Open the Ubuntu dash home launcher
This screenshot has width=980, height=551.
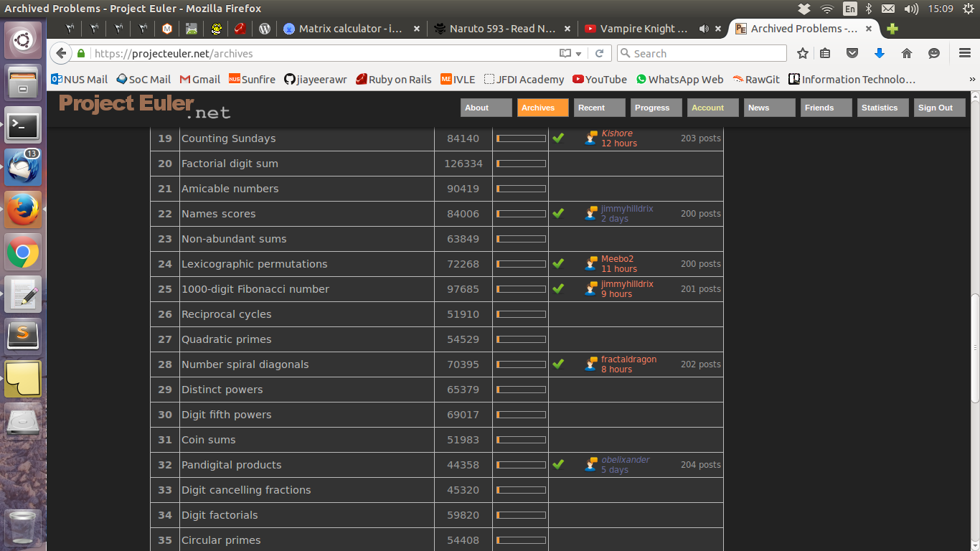pyautogui.click(x=23, y=40)
